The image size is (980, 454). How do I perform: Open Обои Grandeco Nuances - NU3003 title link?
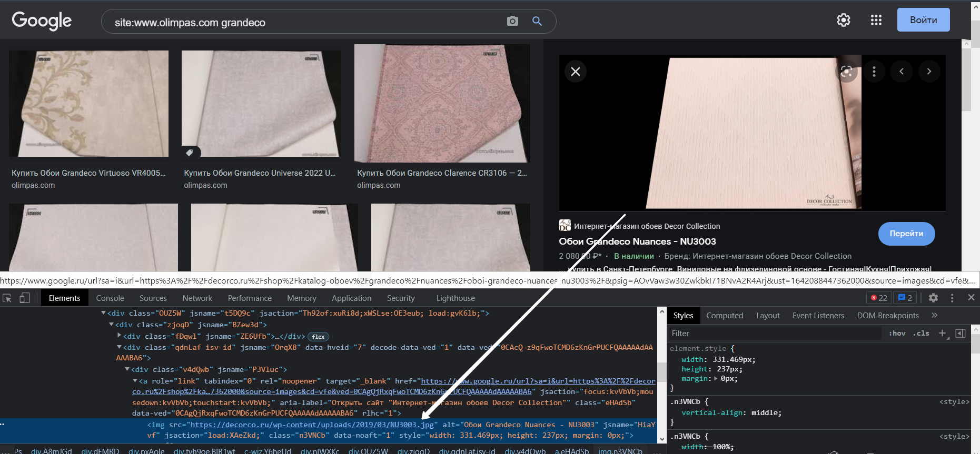(x=637, y=241)
